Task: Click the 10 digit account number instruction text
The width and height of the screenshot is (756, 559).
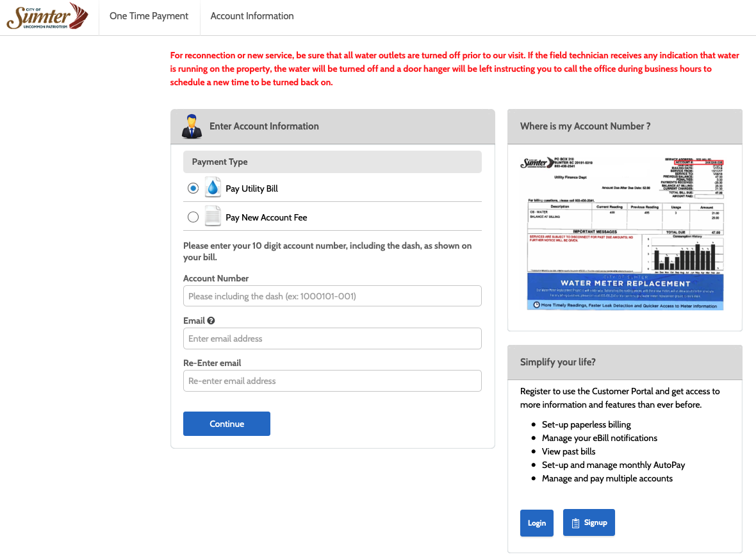Action: click(327, 251)
